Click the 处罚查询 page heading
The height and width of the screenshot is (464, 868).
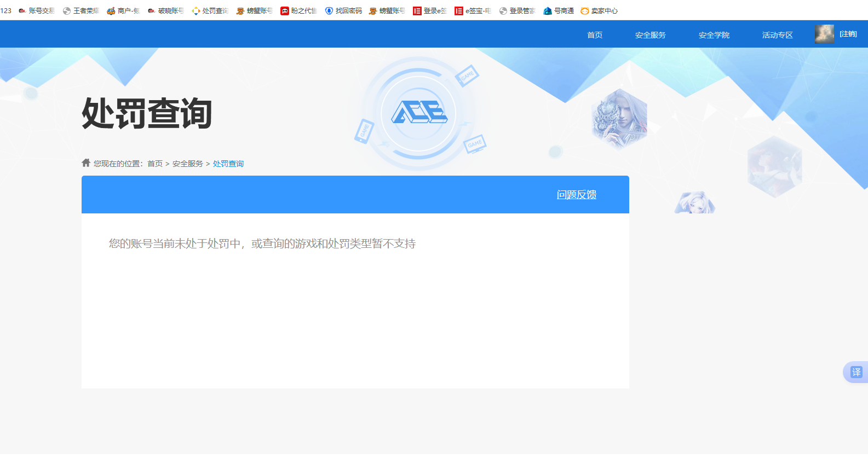(147, 114)
